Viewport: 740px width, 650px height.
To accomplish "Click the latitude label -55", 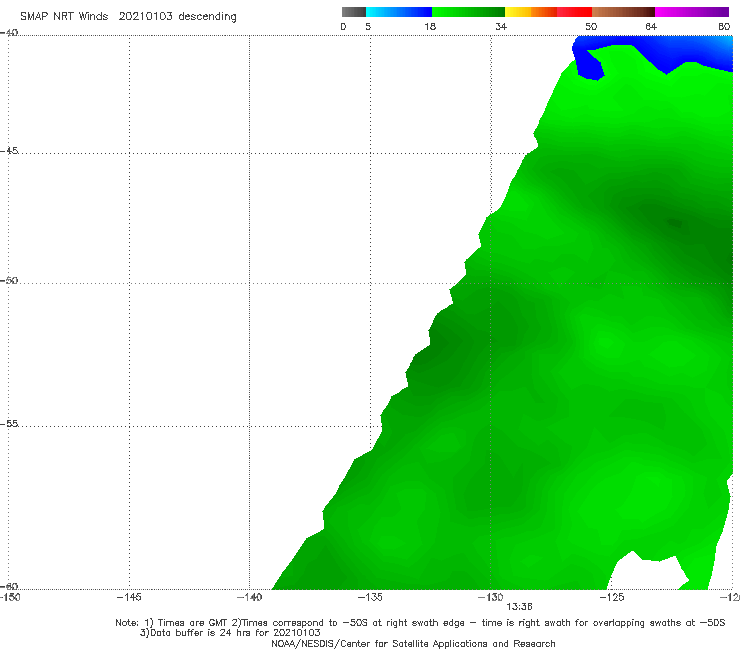I will (9, 423).
